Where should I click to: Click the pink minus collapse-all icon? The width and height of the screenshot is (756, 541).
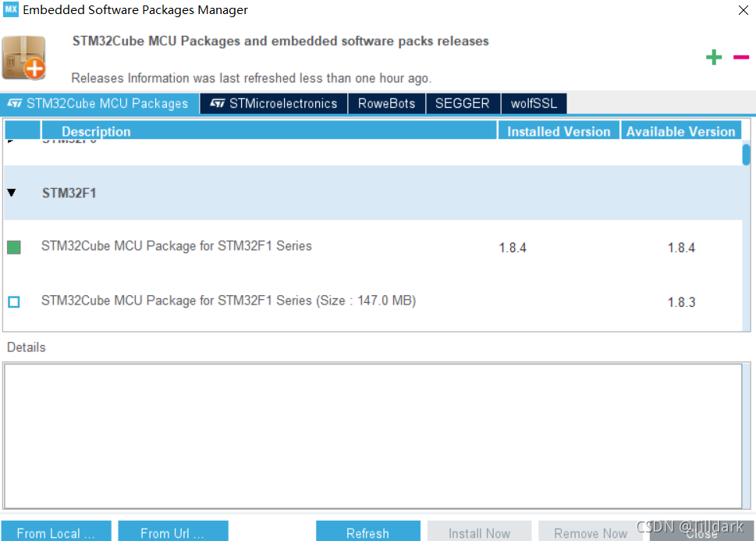(740, 57)
